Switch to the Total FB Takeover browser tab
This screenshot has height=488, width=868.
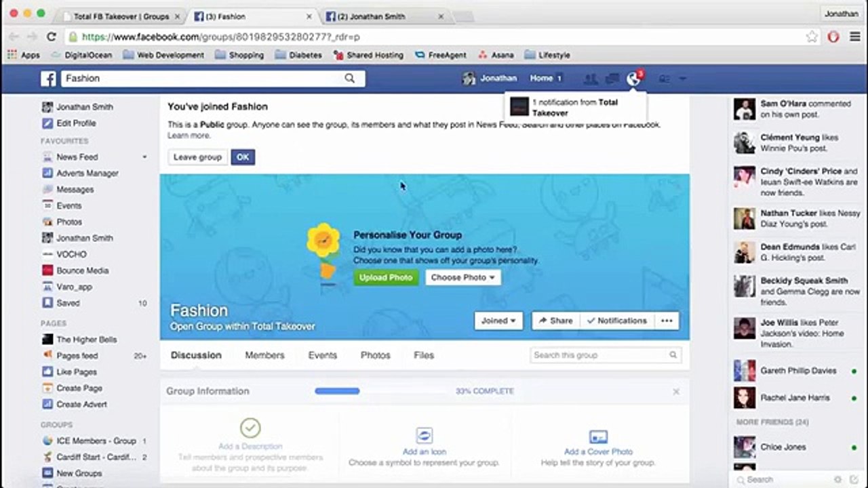(x=121, y=16)
